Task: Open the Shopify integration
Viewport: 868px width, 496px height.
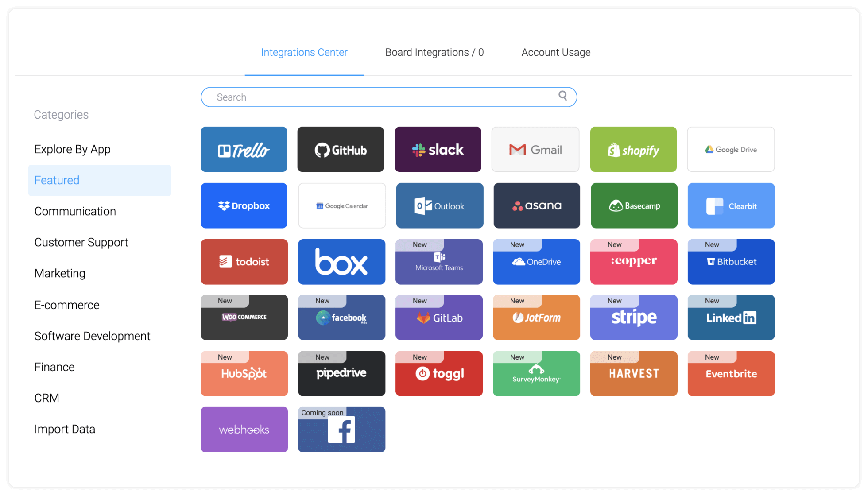Action: [x=633, y=150]
